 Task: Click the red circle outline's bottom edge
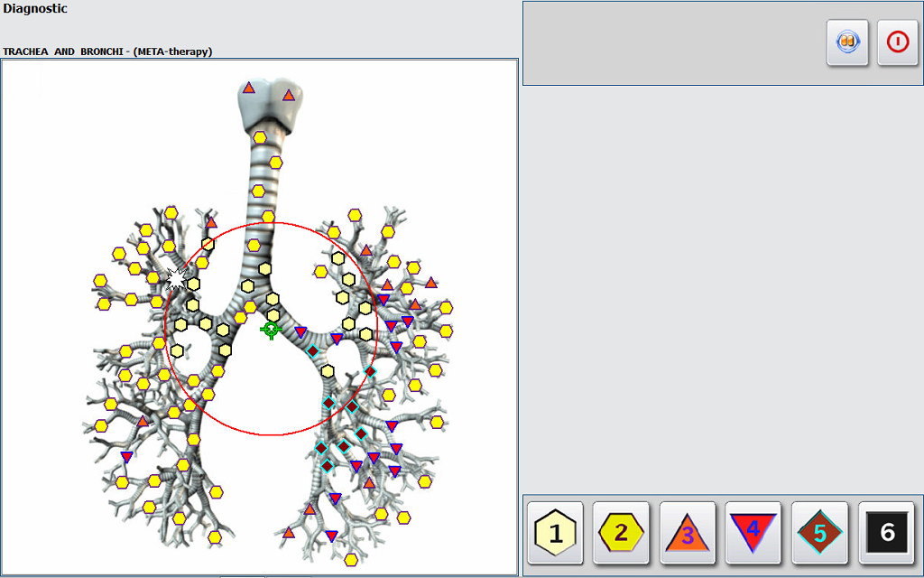click(270, 434)
